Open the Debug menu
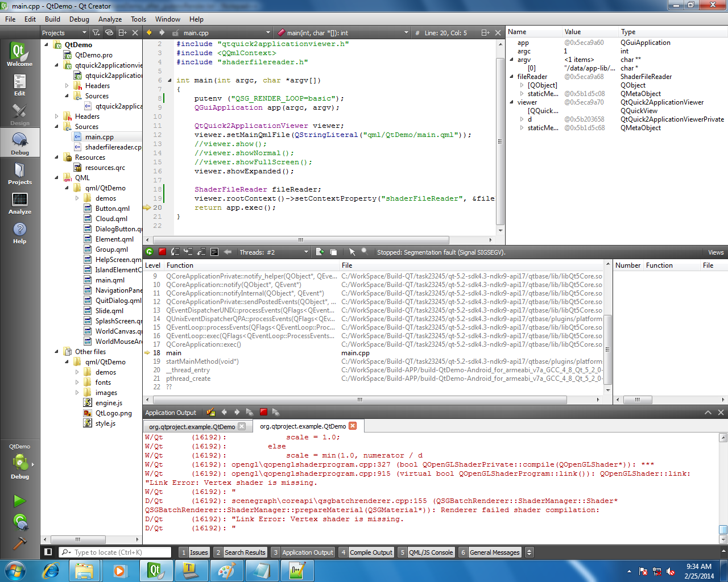This screenshot has width=728, height=582. (x=79, y=19)
